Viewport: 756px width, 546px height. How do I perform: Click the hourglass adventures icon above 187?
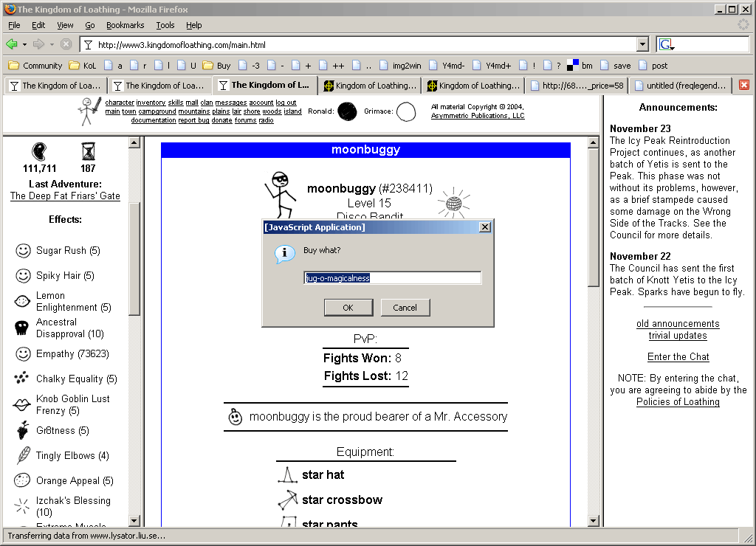89,151
